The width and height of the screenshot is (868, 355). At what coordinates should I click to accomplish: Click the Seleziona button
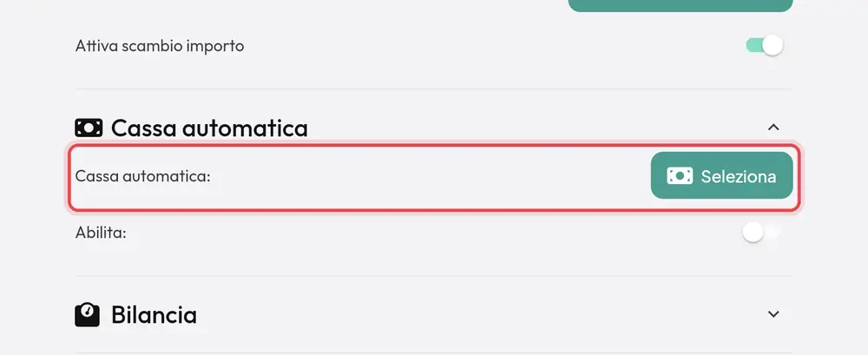[722, 175]
